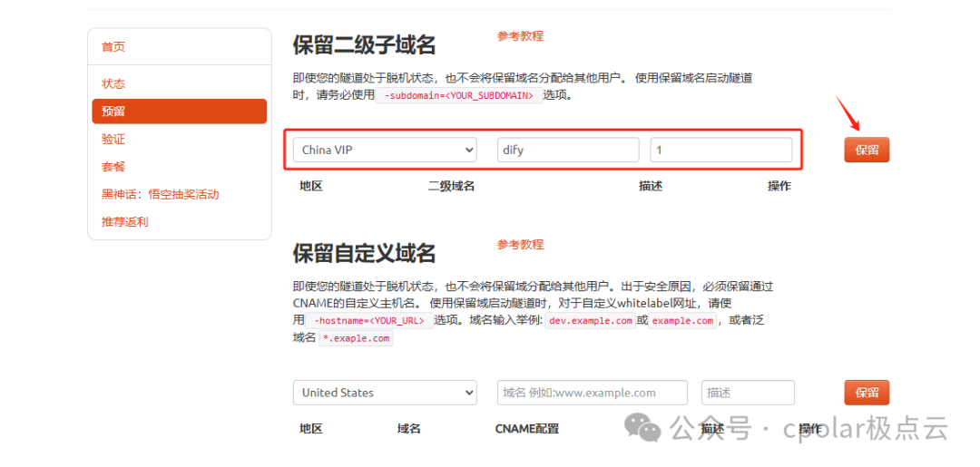Viewport: 980px width, 467px height.
Task: Click 保留 button for the custom domain
Action: [867, 393]
